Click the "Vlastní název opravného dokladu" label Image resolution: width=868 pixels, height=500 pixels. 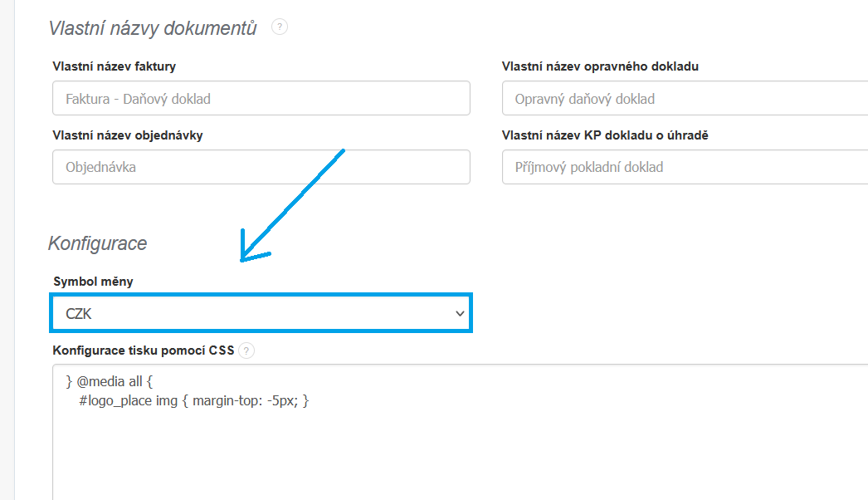[x=600, y=66]
